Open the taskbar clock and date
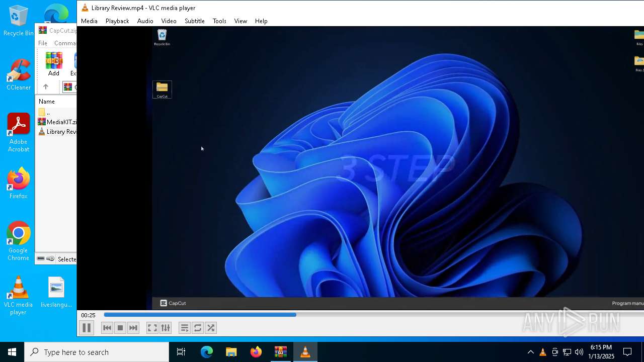644x362 pixels. point(602,352)
